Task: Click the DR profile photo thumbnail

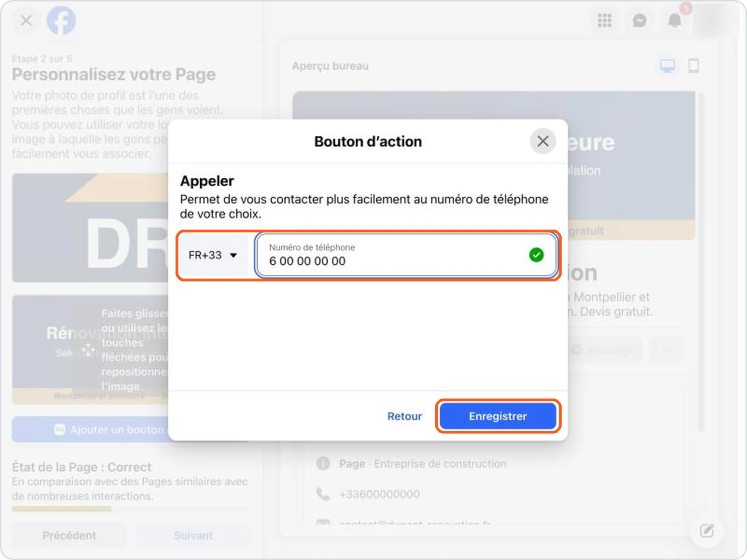Action: click(x=90, y=228)
